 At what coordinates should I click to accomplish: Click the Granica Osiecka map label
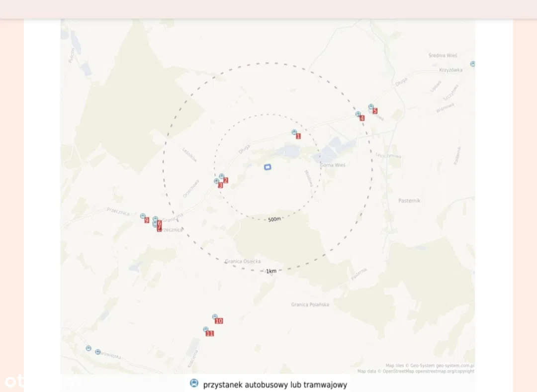point(243,261)
